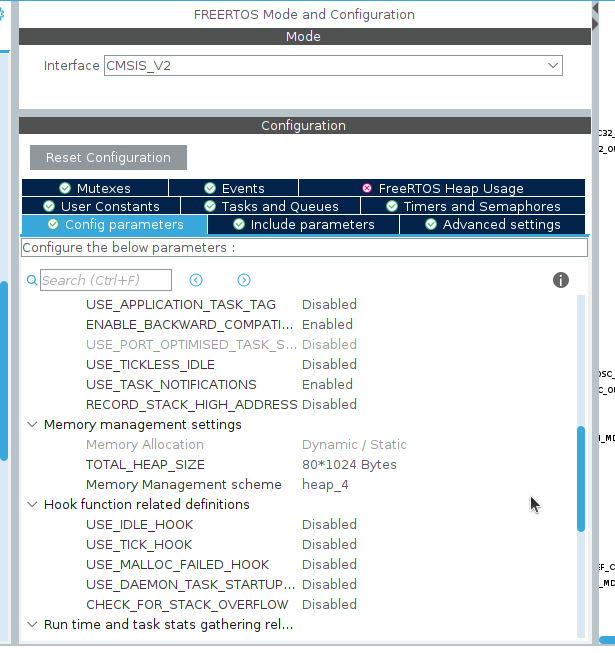615x653 pixels.
Task: Click green check icon on Tasks and Queues
Action: (x=210, y=206)
